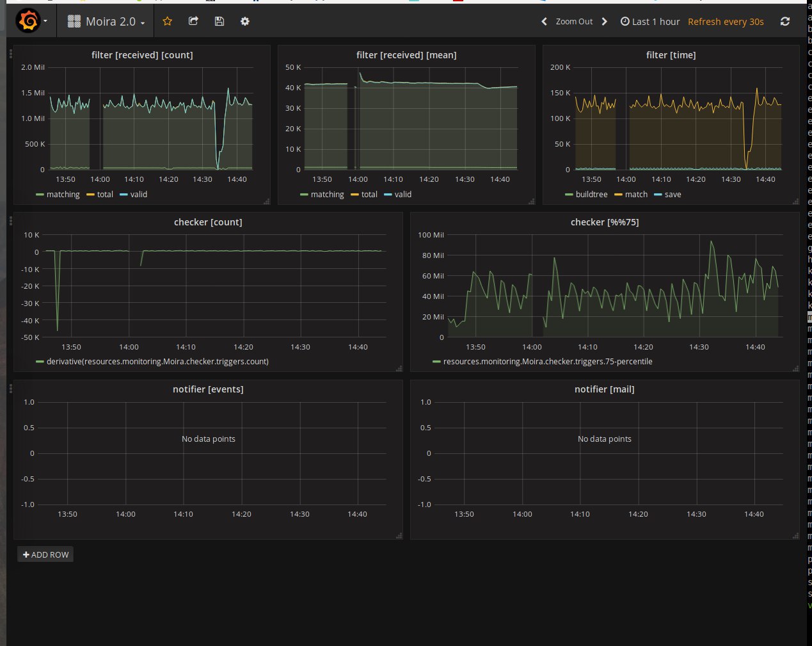Open color picker for buildtree green swatch

click(x=569, y=195)
